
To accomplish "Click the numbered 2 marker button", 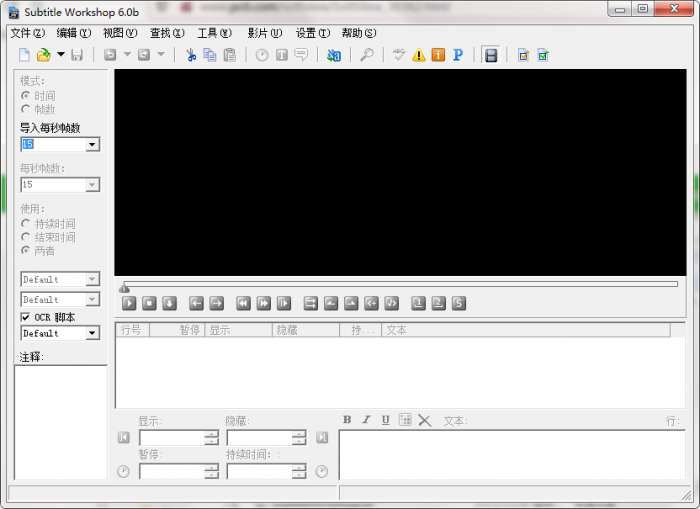I will (438, 304).
